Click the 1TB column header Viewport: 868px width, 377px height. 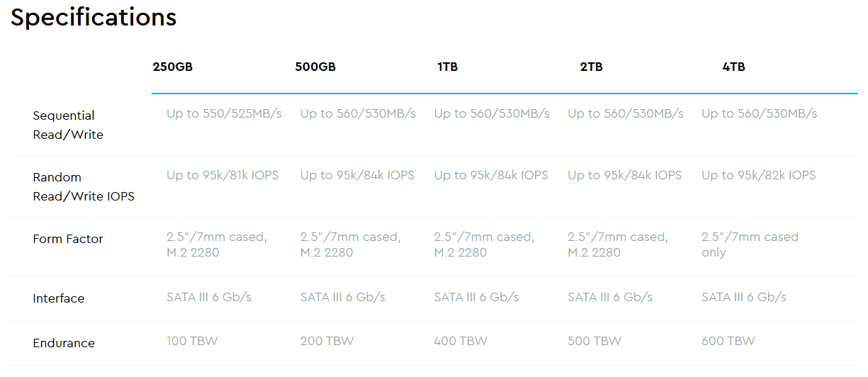coord(447,67)
